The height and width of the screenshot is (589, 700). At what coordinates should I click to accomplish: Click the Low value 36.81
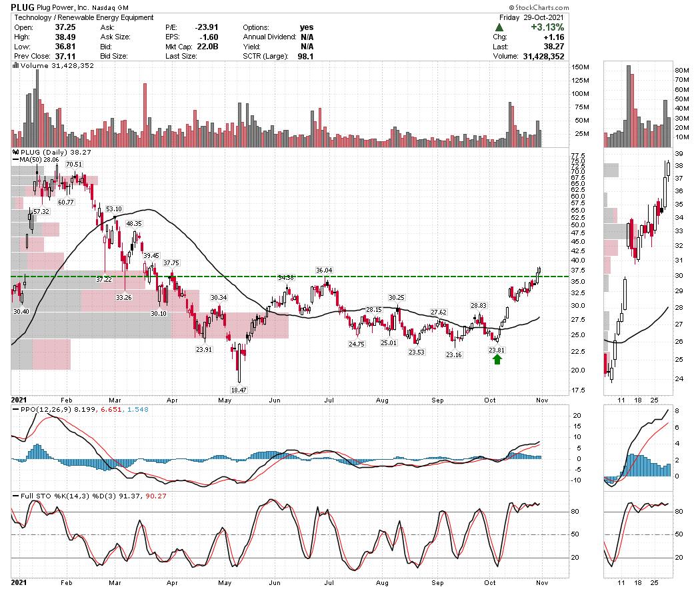65,47
